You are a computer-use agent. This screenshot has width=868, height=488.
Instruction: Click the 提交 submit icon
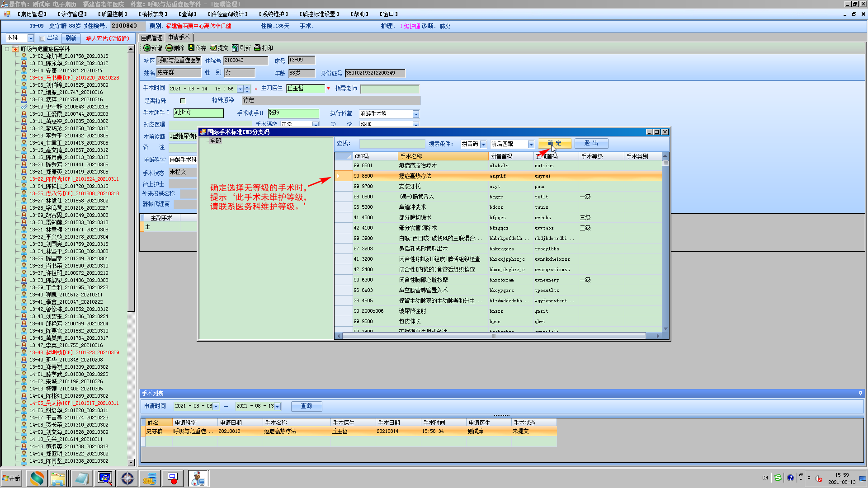(x=213, y=48)
